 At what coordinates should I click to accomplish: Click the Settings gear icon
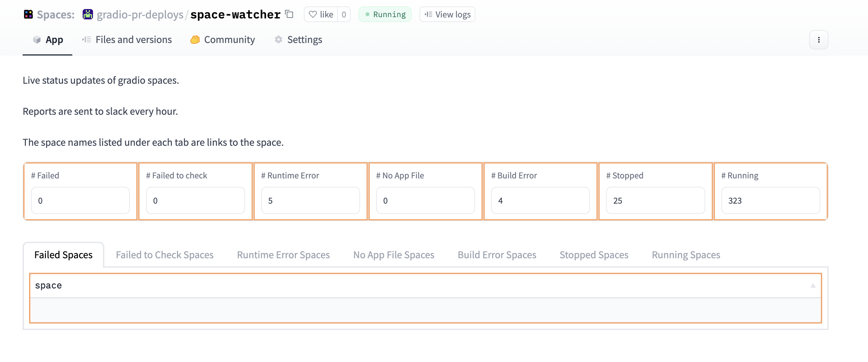click(278, 39)
